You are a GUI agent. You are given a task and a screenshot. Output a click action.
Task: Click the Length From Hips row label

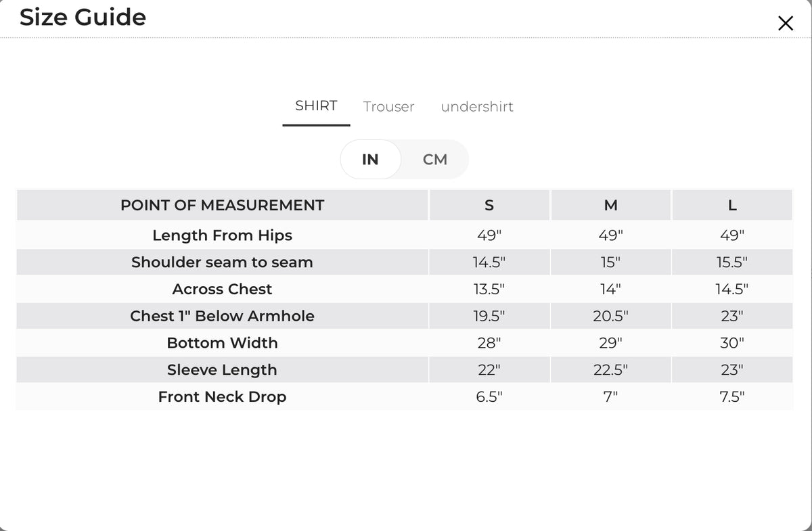222,235
